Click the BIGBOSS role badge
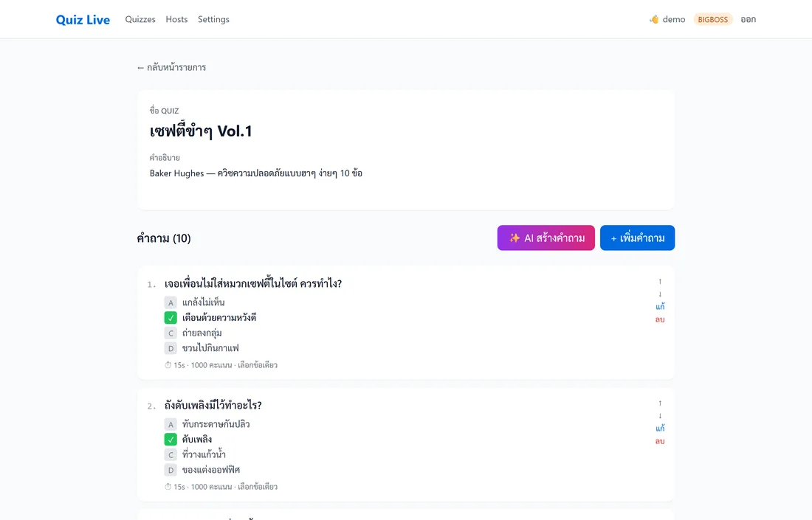The image size is (812, 520). tap(712, 20)
